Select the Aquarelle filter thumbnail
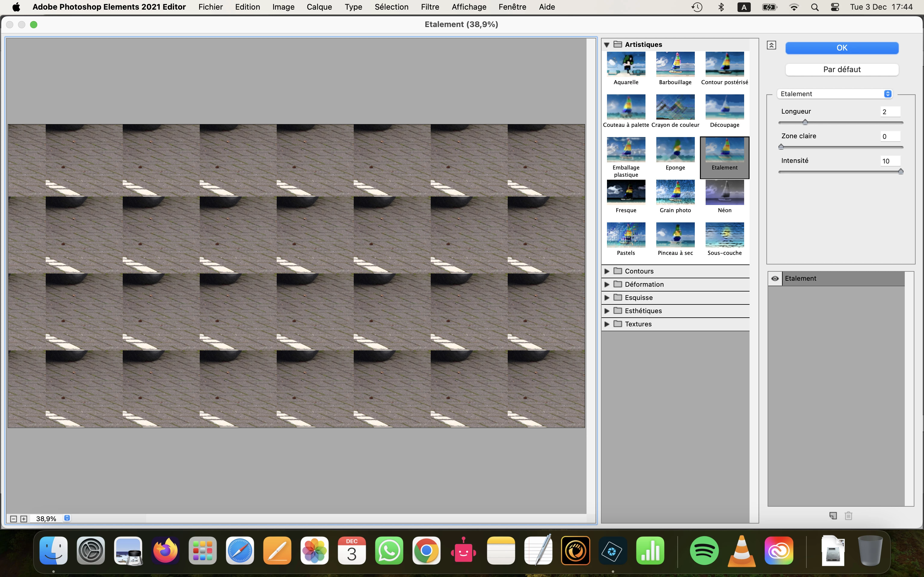Image resolution: width=924 pixels, height=577 pixels. pos(626,65)
